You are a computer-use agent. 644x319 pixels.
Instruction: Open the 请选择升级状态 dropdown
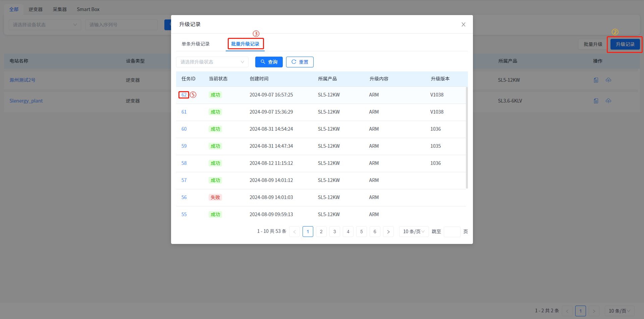pyautogui.click(x=212, y=62)
